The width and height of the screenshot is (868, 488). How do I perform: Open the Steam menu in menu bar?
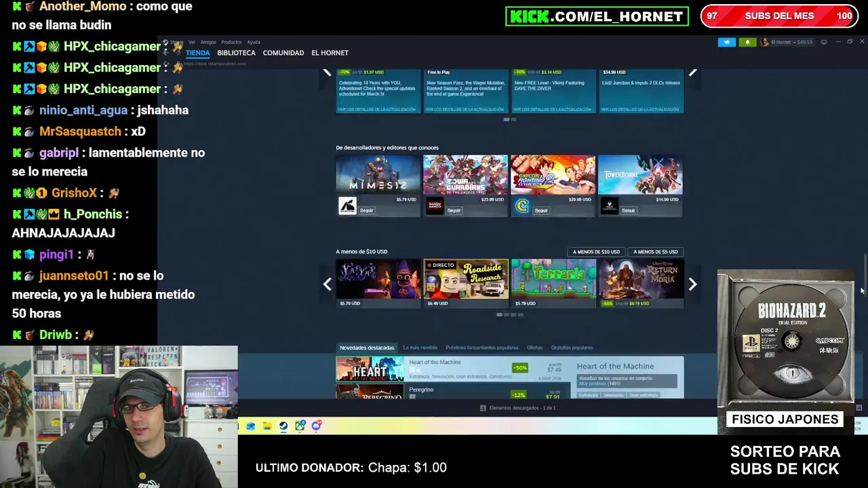[x=177, y=42]
